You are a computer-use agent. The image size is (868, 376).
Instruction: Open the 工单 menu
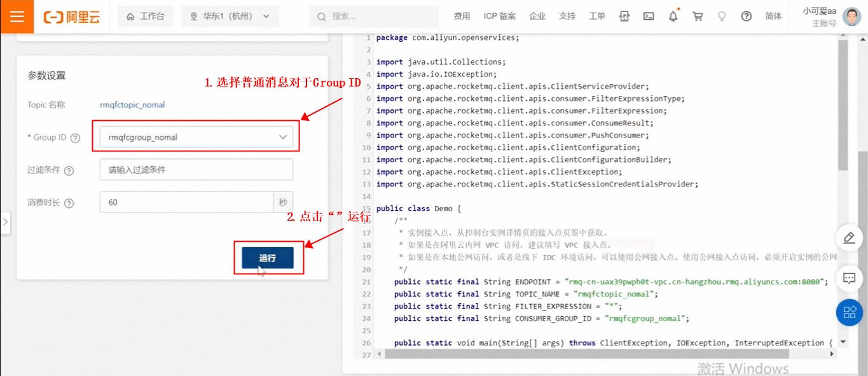pos(597,17)
